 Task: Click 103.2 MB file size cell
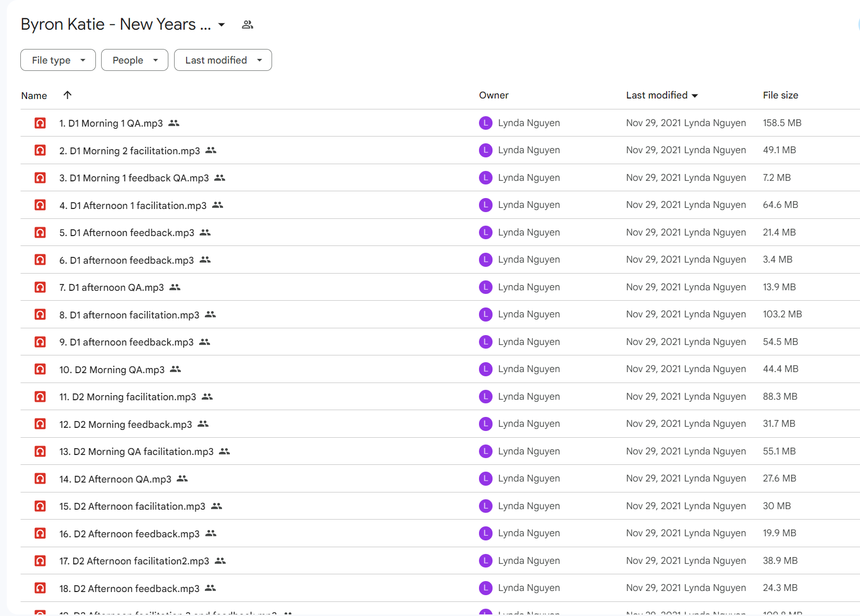tap(782, 314)
